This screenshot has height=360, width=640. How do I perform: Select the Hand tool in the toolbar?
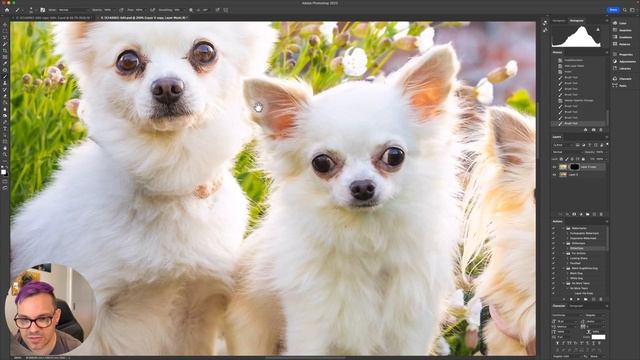[5, 148]
